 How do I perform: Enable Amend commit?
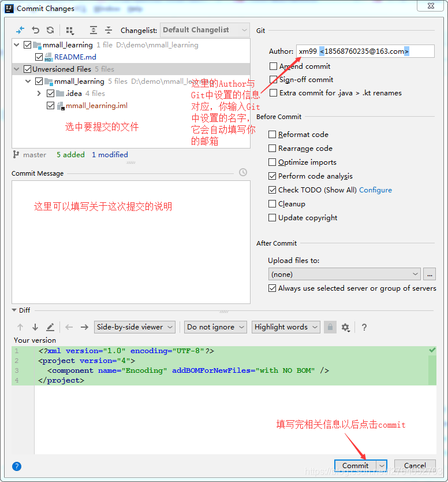click(x=273, y=66)
